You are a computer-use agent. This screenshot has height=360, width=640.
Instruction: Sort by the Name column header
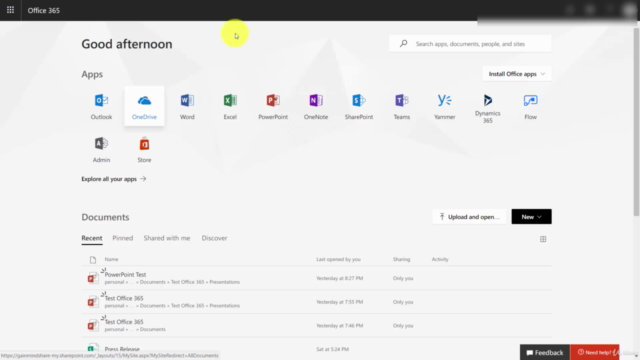111,259
